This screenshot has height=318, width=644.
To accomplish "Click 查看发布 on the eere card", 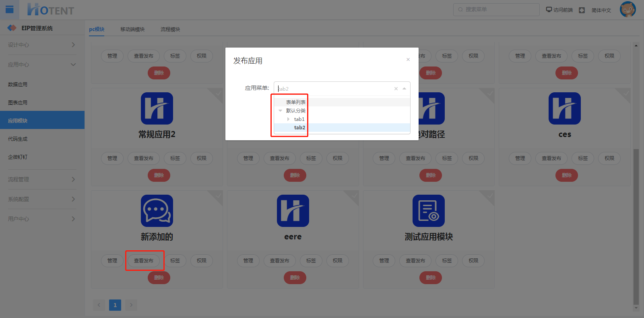I will pos(280,261).
